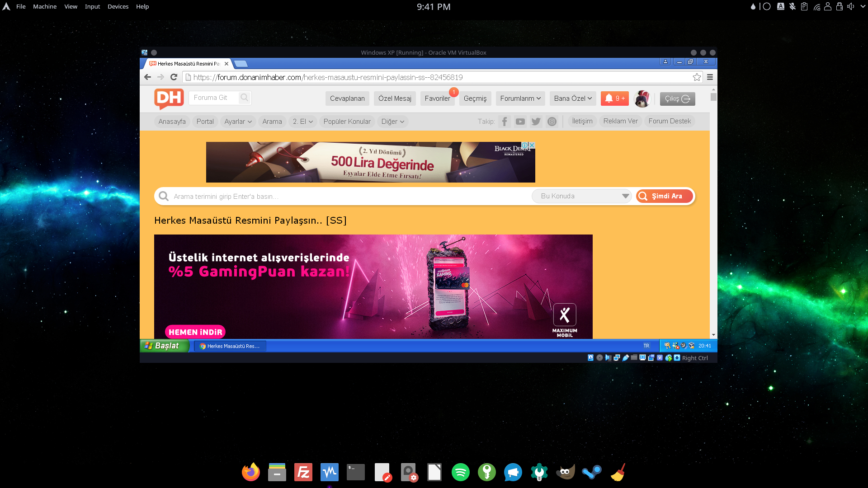The image size is (868, 488).
Task: Open a new browser tab
Action: pyautogui.click(x=241, y=64)
